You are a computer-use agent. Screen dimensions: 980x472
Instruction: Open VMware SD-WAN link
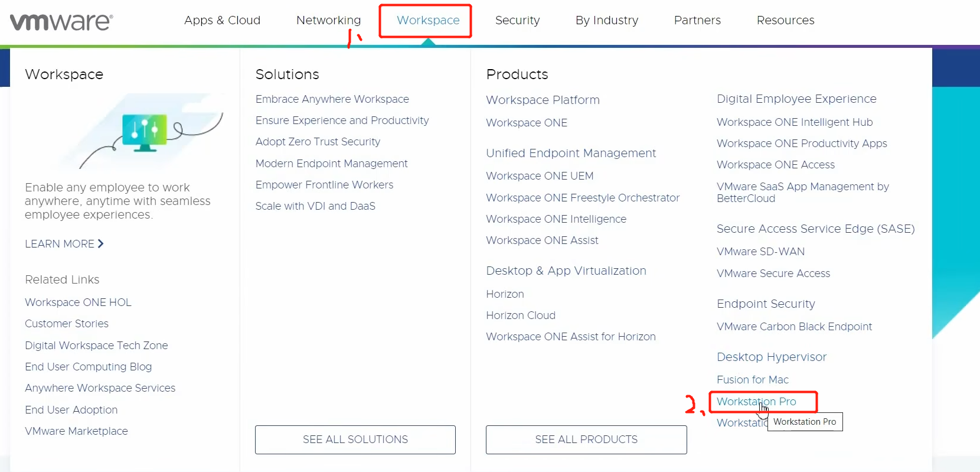tap(760, 252)
